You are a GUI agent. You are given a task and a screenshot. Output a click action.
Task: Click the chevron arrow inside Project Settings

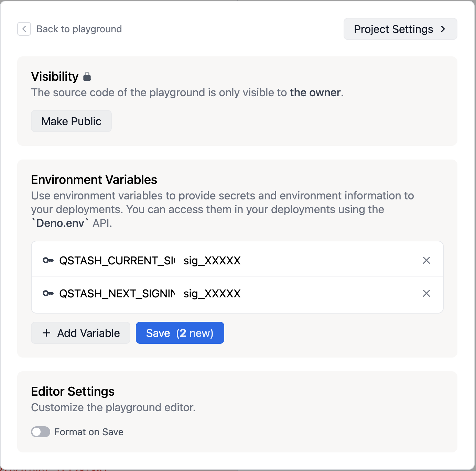coord(443,29)
